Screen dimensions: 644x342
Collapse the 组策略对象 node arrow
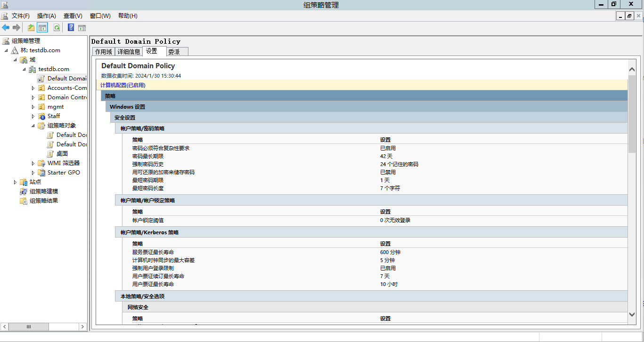coord(33,126)
